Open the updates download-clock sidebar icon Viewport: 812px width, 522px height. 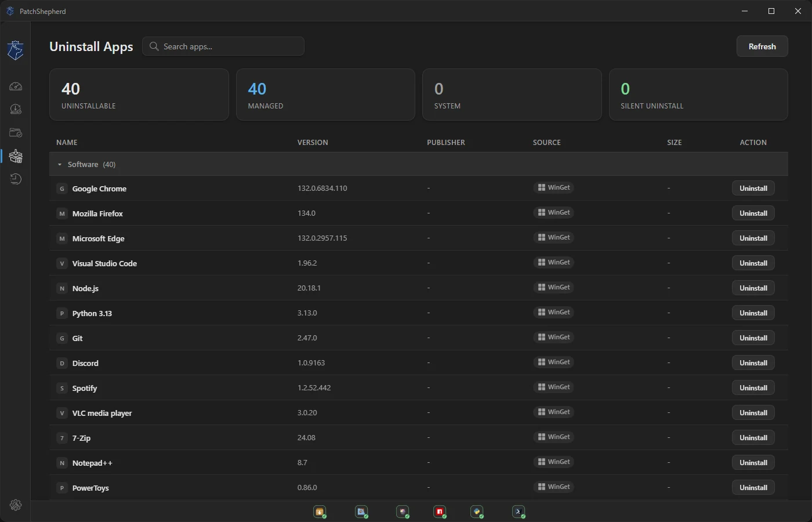pos(16,109)
